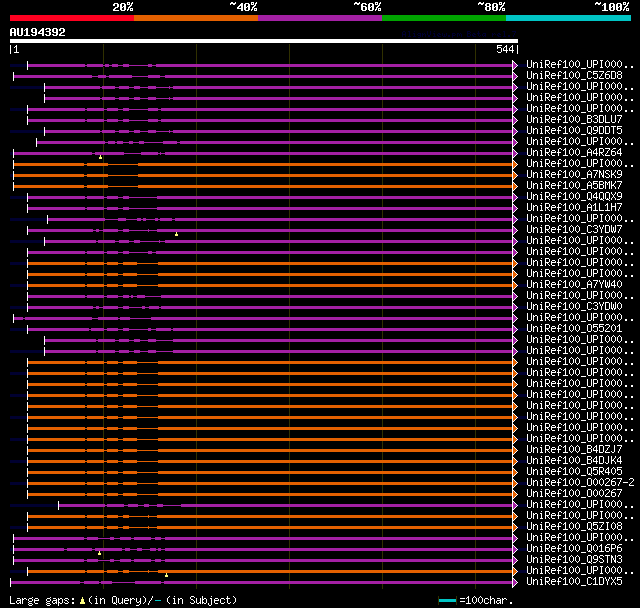Open hit UniRef100_A7NSK9
The image size is (640, 608).
tap(574, 175)
